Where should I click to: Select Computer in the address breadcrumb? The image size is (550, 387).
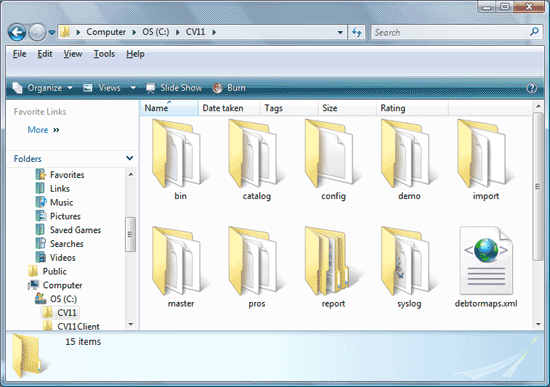coord(106,32)
